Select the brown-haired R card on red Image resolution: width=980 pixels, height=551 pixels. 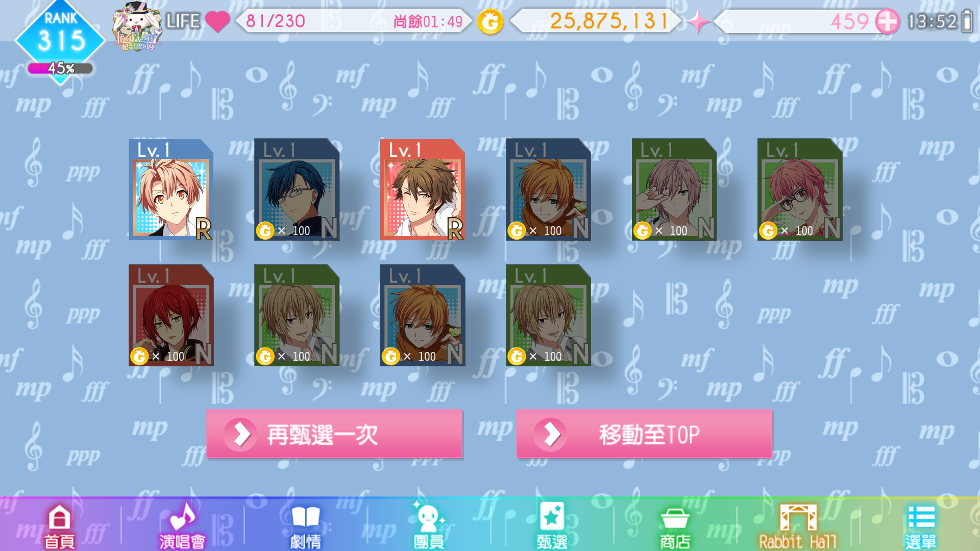[x=423, y=189]
